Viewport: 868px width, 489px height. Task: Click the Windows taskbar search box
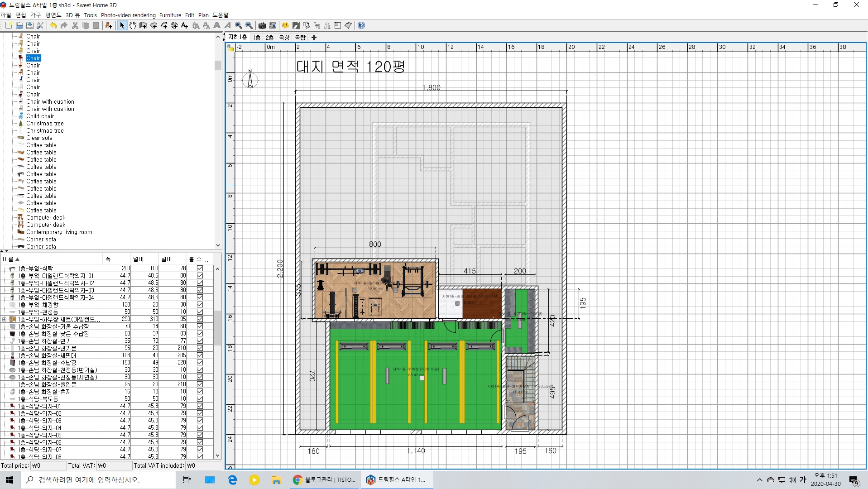click(98, 480)
